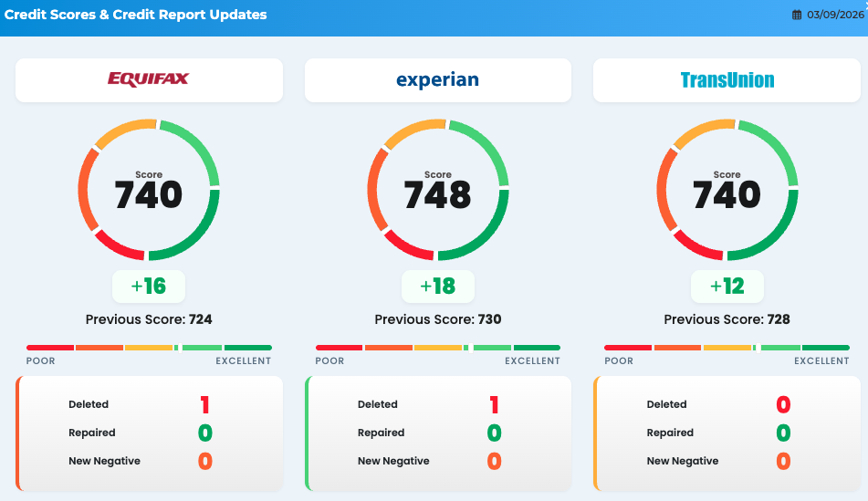Click 'Previous Score: 730' text
The height and width of the screenshot is (501, 868).
click(438, 319)
